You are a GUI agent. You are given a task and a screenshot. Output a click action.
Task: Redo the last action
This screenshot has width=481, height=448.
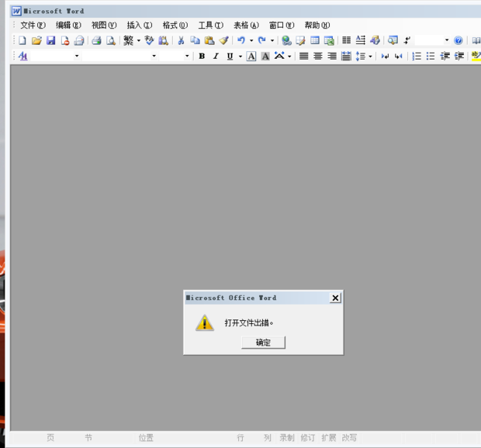pos(262,40)
